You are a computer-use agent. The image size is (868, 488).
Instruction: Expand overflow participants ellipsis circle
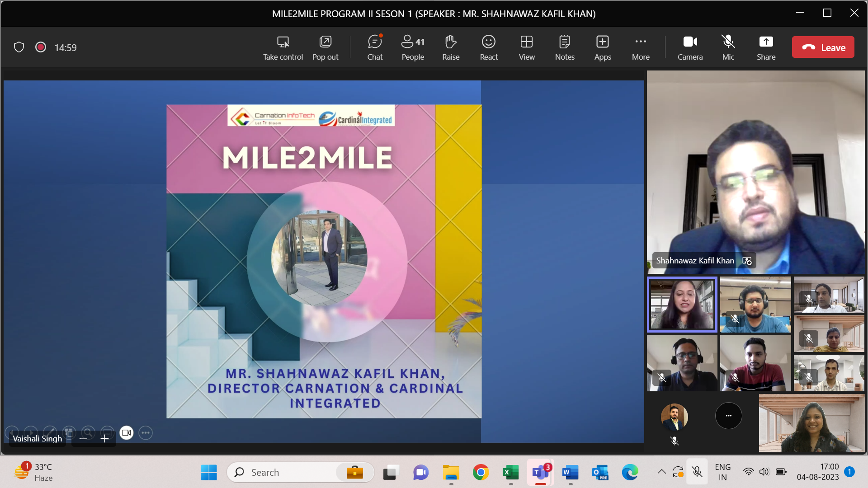click(x=728, y=416)
